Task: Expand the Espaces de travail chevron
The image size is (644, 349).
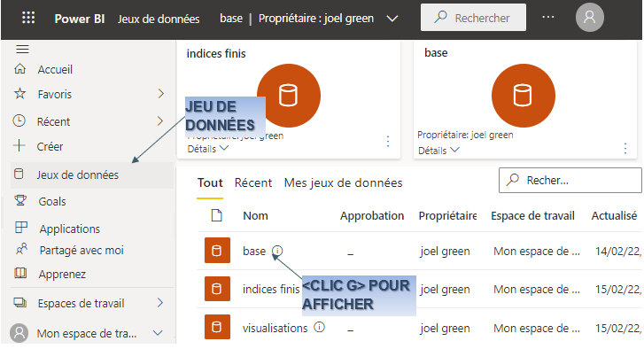Action: [x=160, y=303]
